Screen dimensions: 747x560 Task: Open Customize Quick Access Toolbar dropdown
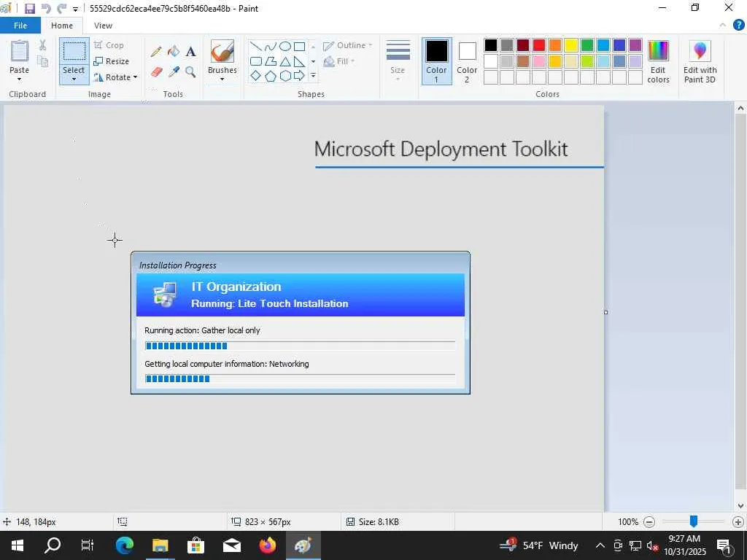tap(75, 9)
